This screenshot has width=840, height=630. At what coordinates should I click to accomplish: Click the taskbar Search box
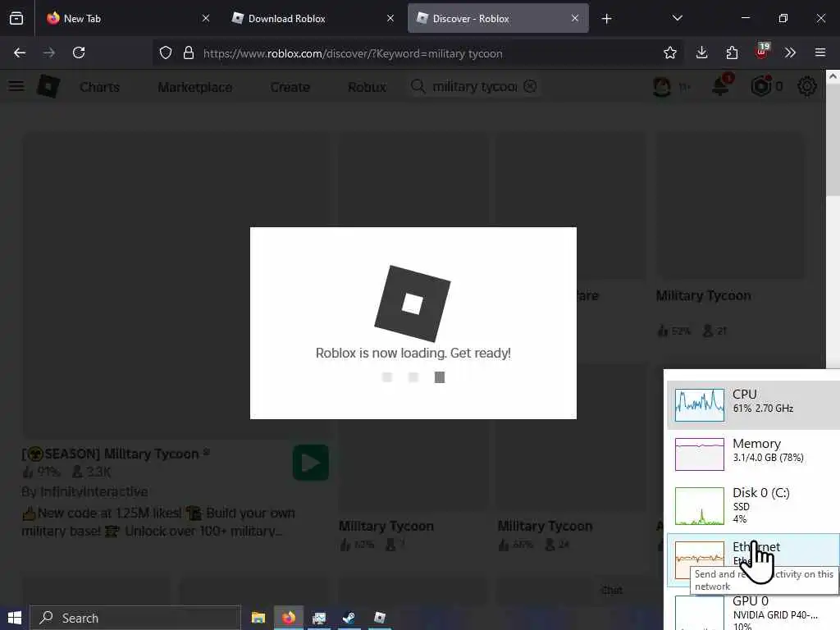coord(135,618)
